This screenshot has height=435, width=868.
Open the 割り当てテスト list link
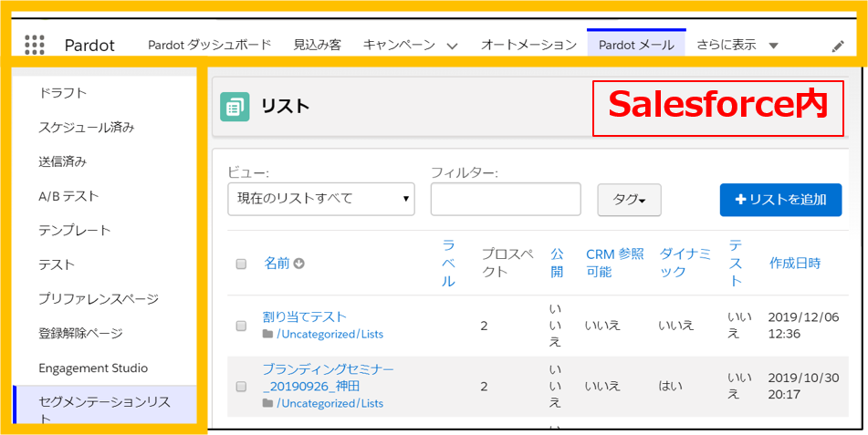[304, 316]
